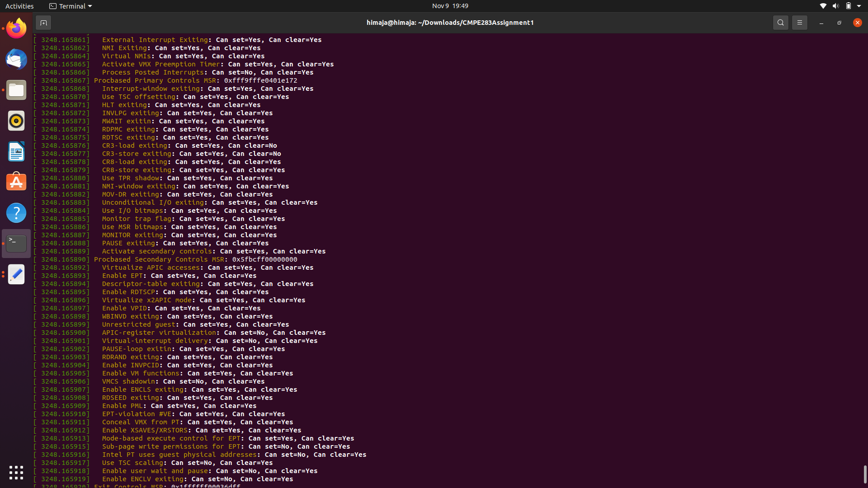
Task: Click 'Unconditional I/O exiting' text
Action: (153, 202)
